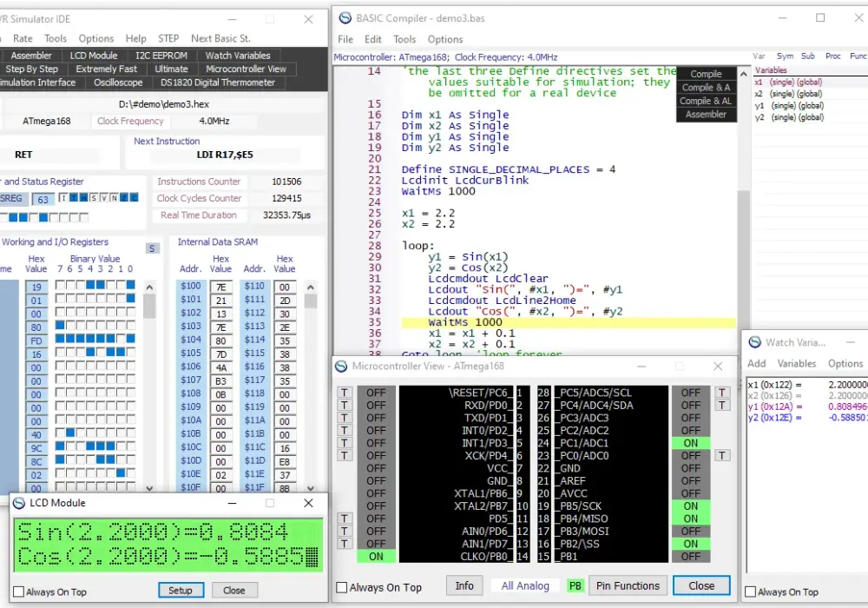The image size is (868, 608).
Task: Click the All Analog button
Action: click(525, 585)
